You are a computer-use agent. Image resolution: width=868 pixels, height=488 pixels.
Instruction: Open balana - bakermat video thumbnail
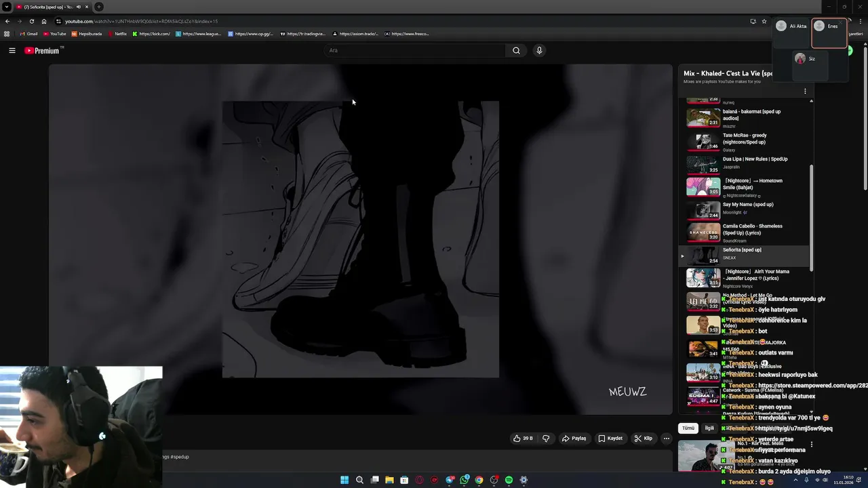703,117
